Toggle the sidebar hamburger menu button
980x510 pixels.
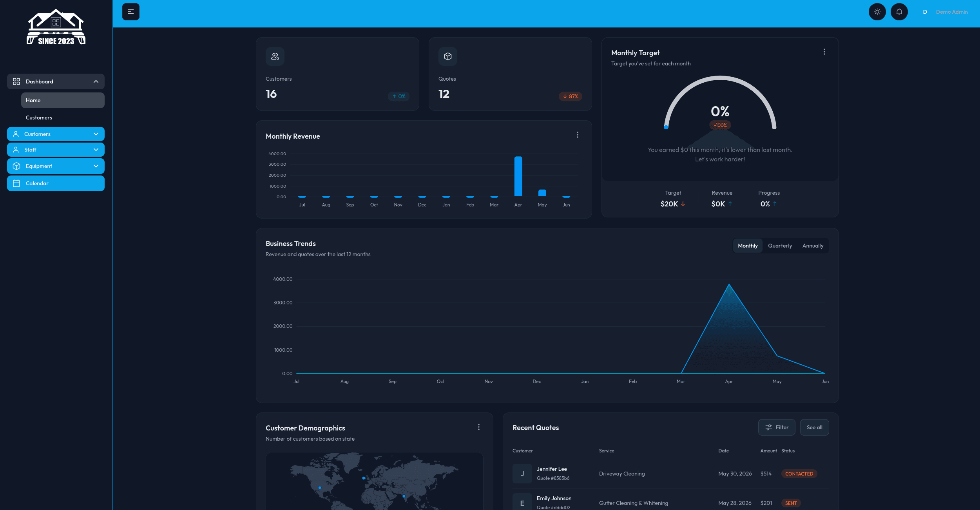[131, 12]
